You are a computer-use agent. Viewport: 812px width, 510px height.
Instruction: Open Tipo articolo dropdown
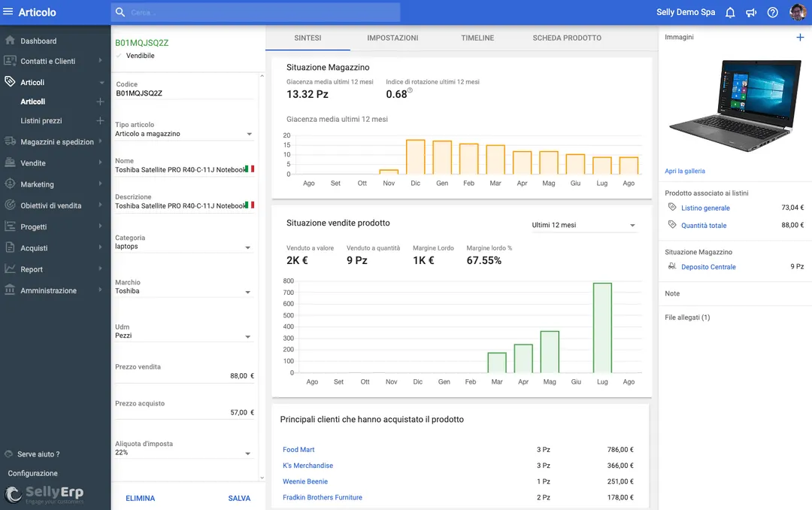(x=185, y=134)
